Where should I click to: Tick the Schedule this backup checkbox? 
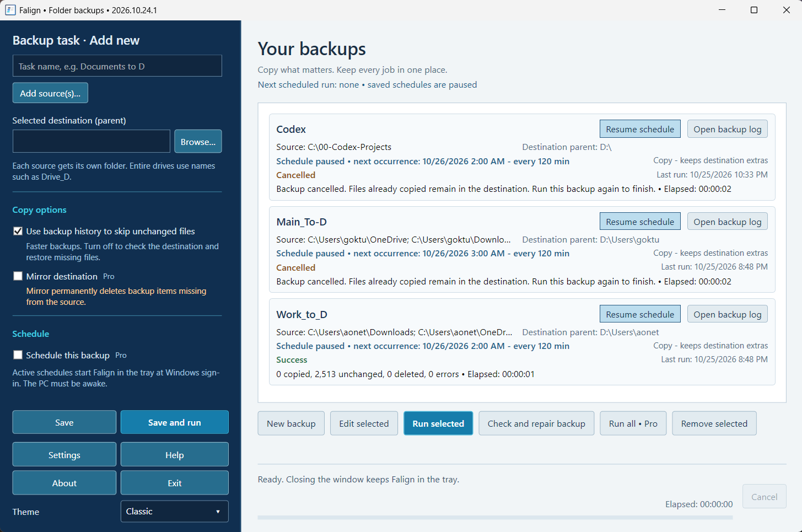(18, 355)
